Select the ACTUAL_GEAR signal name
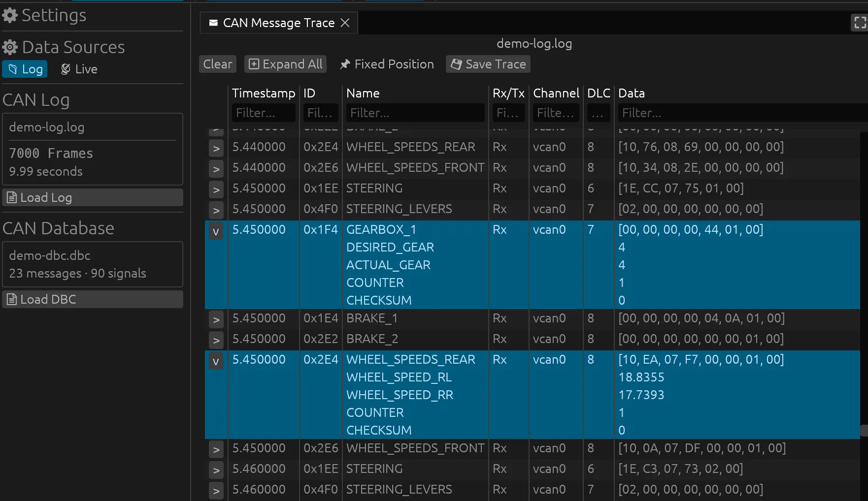 [x=388, y=265]
